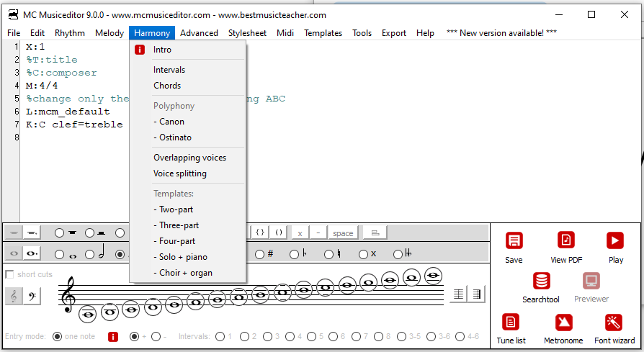Open the Tune list
The image size is (644, 352).
[511, 322]
